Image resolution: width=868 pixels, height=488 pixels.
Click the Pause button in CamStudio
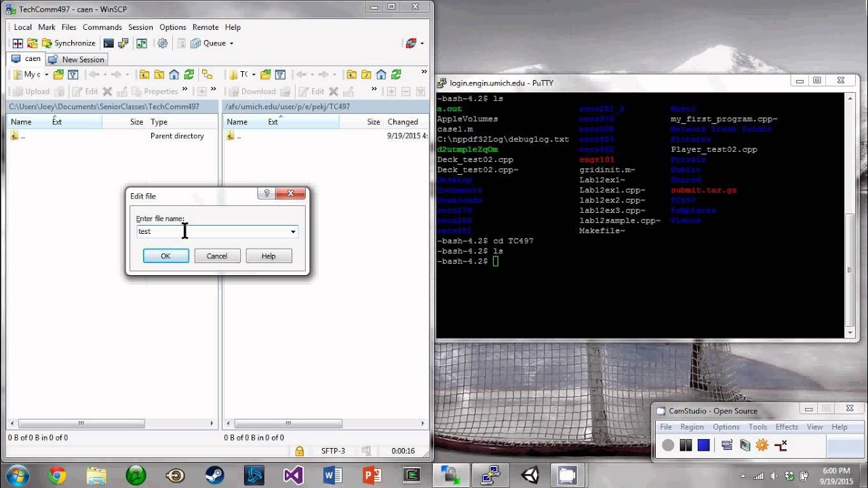pos(686,445)
